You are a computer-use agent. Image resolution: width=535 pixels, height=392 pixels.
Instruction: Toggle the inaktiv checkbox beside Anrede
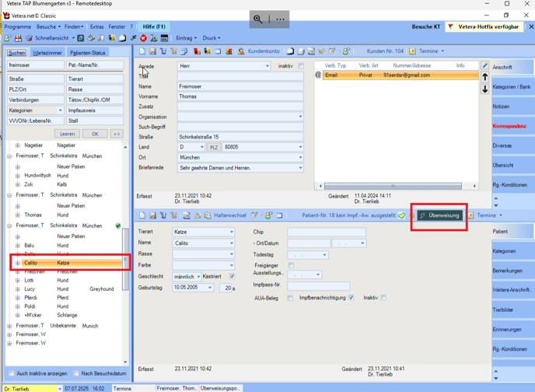301,66
